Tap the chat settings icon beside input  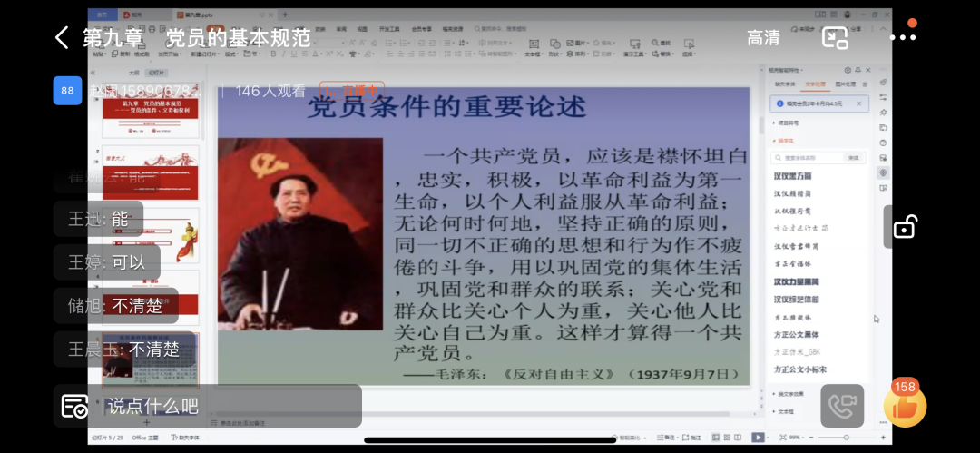pos(74,406)
